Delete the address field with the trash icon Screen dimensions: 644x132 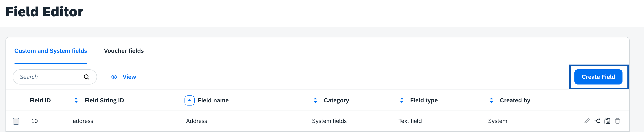pos(617,121)
